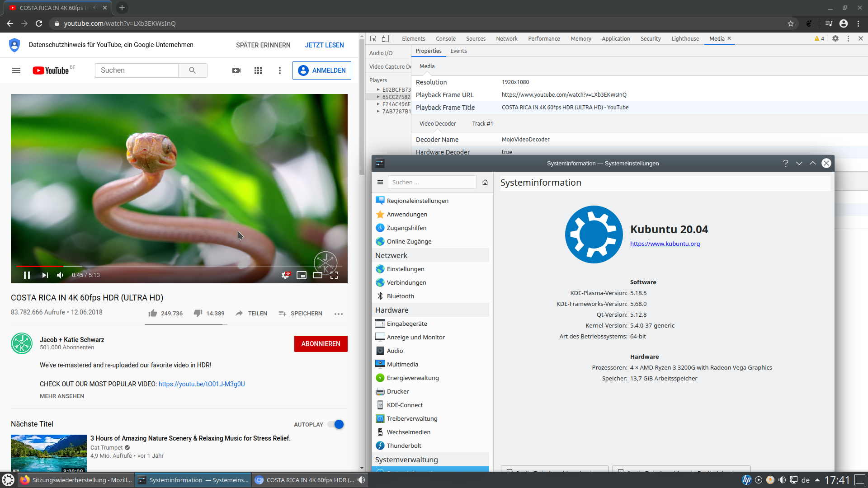Expand player 7AB7287B1 in the tree
Image resolution: width=868 pixels, height=488 pixels.
pos(378,111)
